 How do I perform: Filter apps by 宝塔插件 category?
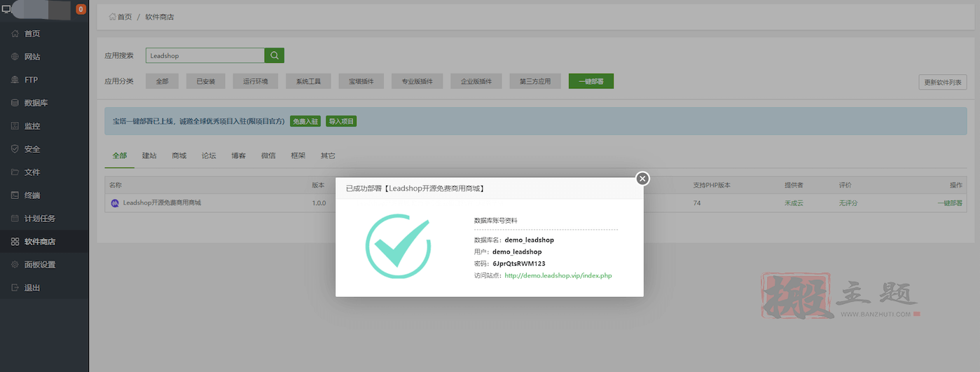tap(361, 81)
